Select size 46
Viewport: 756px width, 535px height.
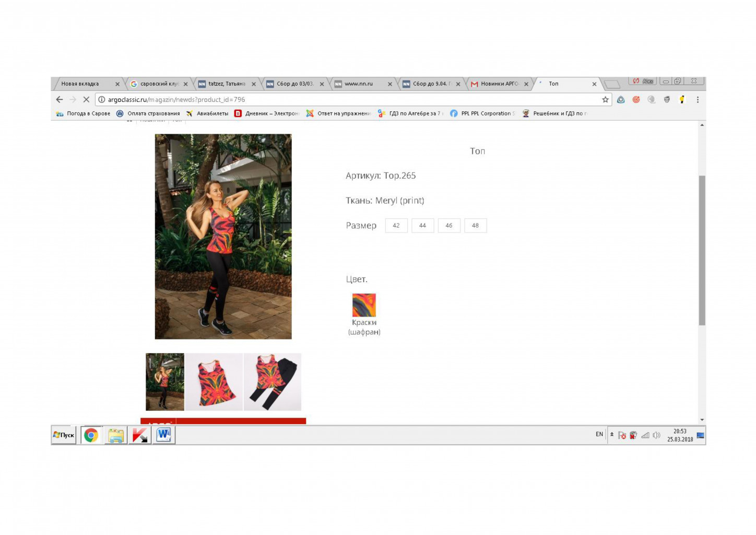449,226
